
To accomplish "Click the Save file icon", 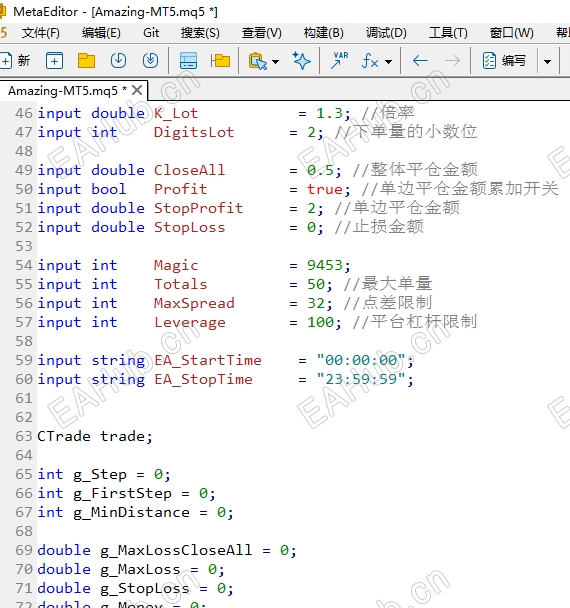I will click(x=118, y=60).
